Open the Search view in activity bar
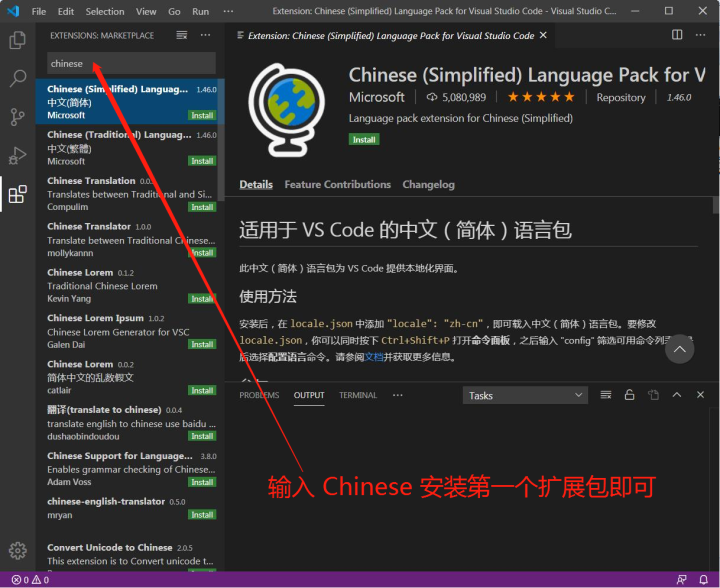The image size is (720, 588). click(17, 78)
